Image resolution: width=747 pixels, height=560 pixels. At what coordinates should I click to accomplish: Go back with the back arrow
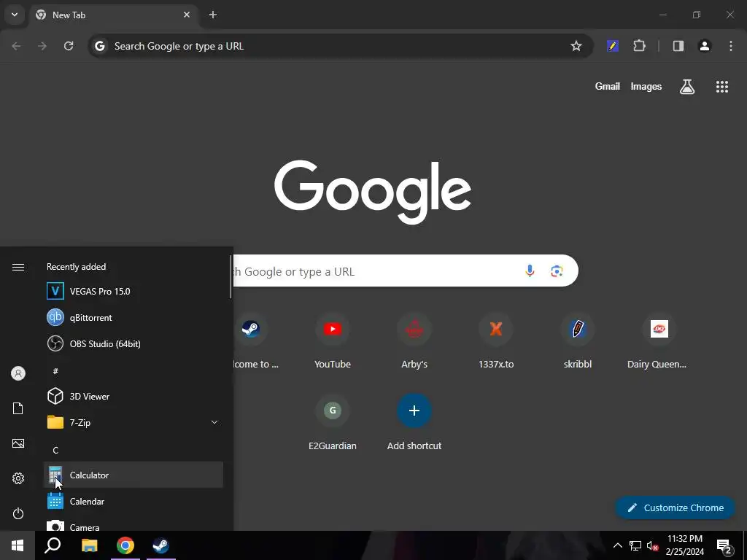(x=16, y=46)
